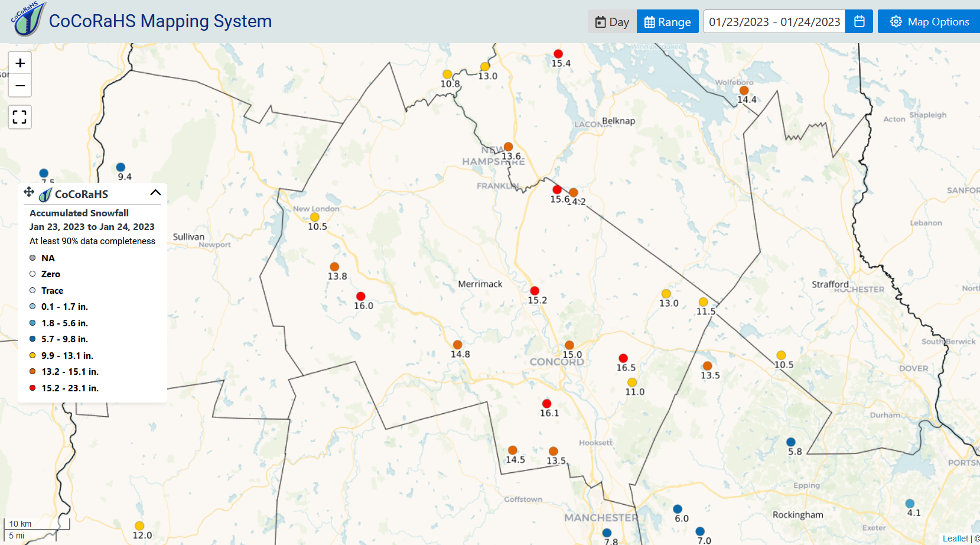Screen dimensions: 980x545
Task: Open the Leaflet attribution link
Action: [955, 538]
